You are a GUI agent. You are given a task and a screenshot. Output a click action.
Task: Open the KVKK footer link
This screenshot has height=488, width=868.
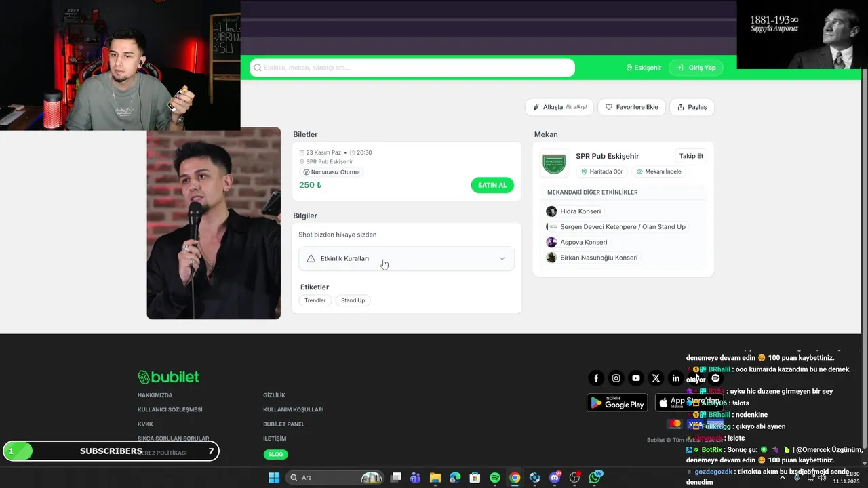145,424
